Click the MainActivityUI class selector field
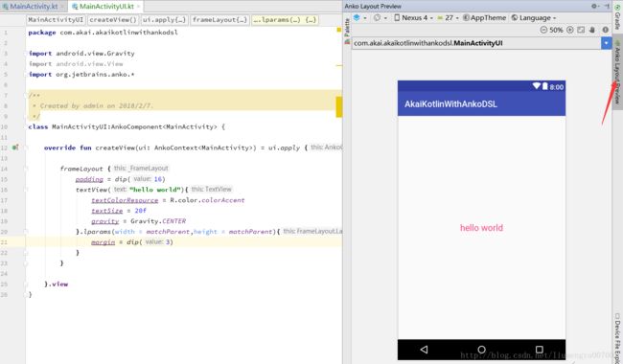The image size is (623, 364). tap(476, 43)
